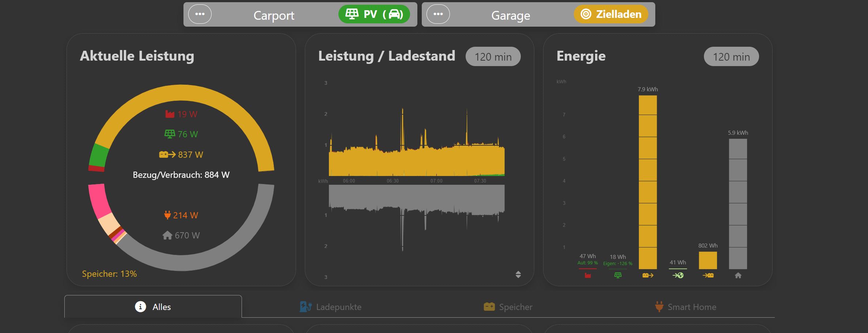Click the battery charging icon under the 802 Wh bar

[x=708, y=275]
